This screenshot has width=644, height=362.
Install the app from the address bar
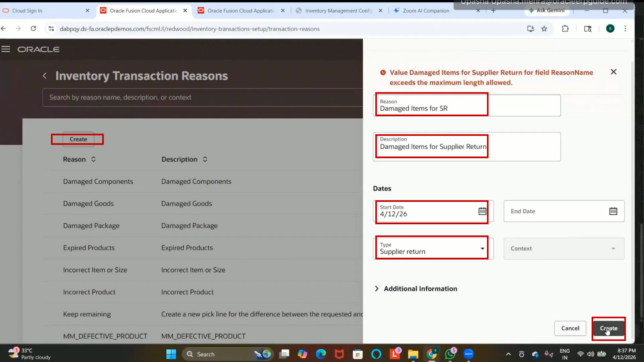(x=530, y=29)
